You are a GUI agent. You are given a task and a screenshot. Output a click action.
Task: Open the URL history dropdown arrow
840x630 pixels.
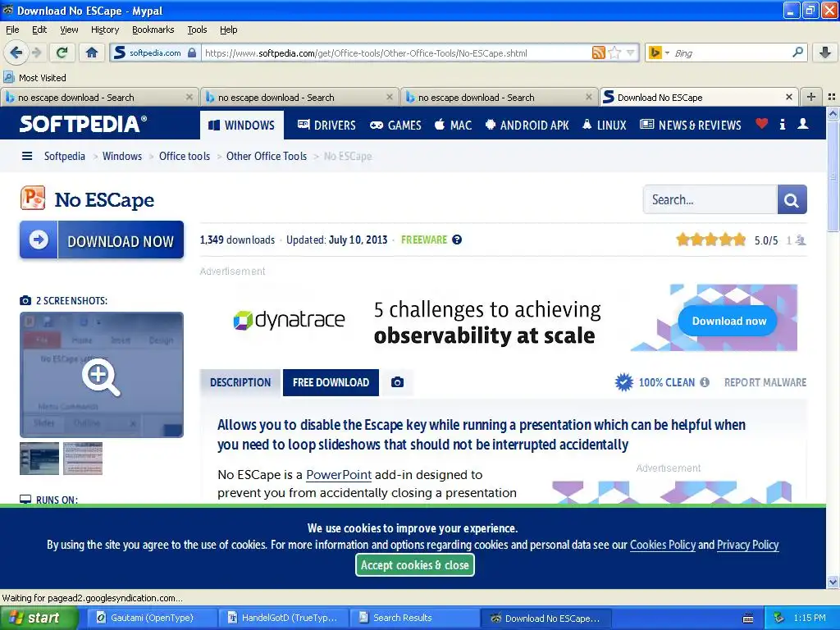631,52
